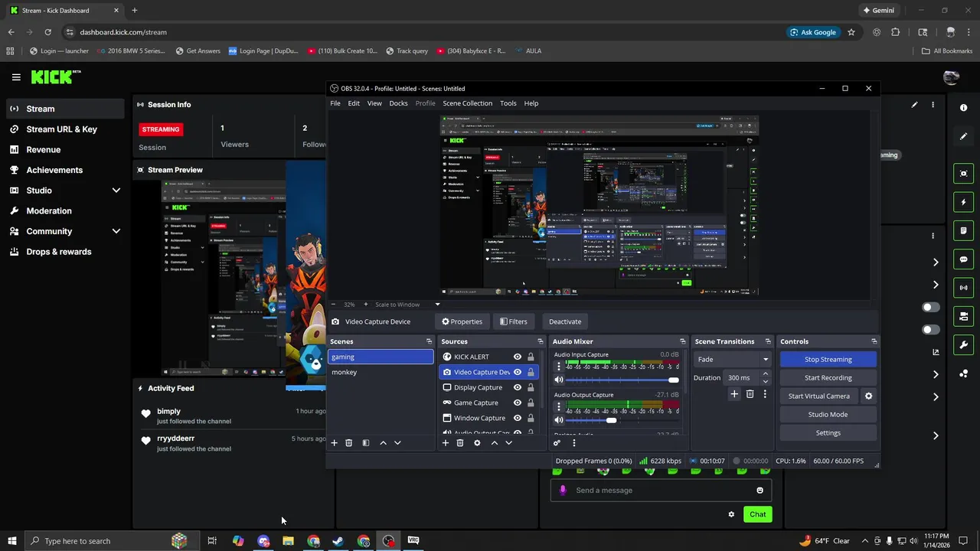Screen dimensions: 980x551
Task: Increase transition duration stepper up arrow
Action: pos(766,374)
